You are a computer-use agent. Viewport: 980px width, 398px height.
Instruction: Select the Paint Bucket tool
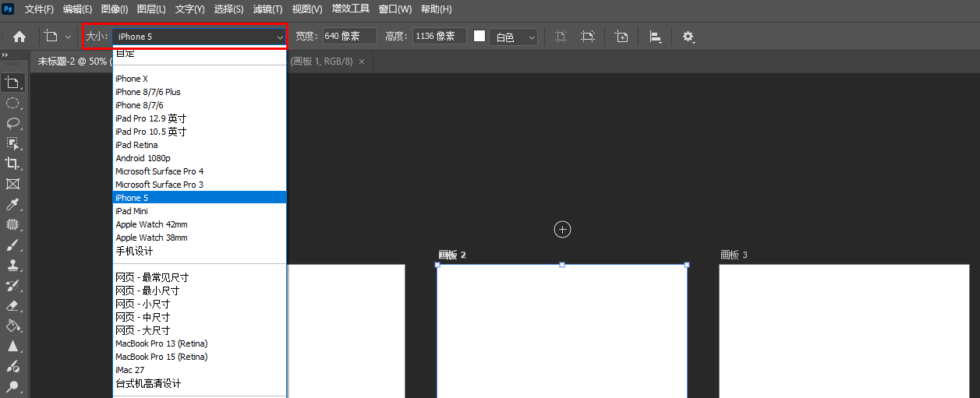[x=12, y=326]
